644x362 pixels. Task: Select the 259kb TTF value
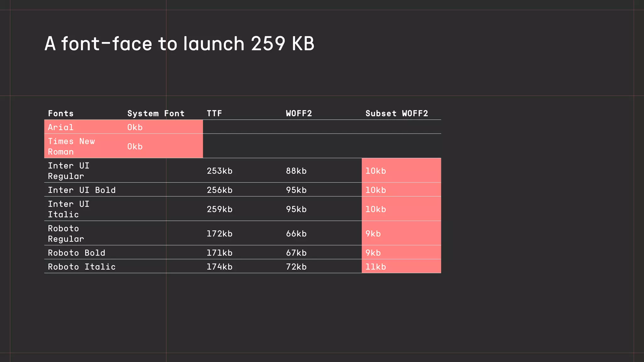[219, 209]
